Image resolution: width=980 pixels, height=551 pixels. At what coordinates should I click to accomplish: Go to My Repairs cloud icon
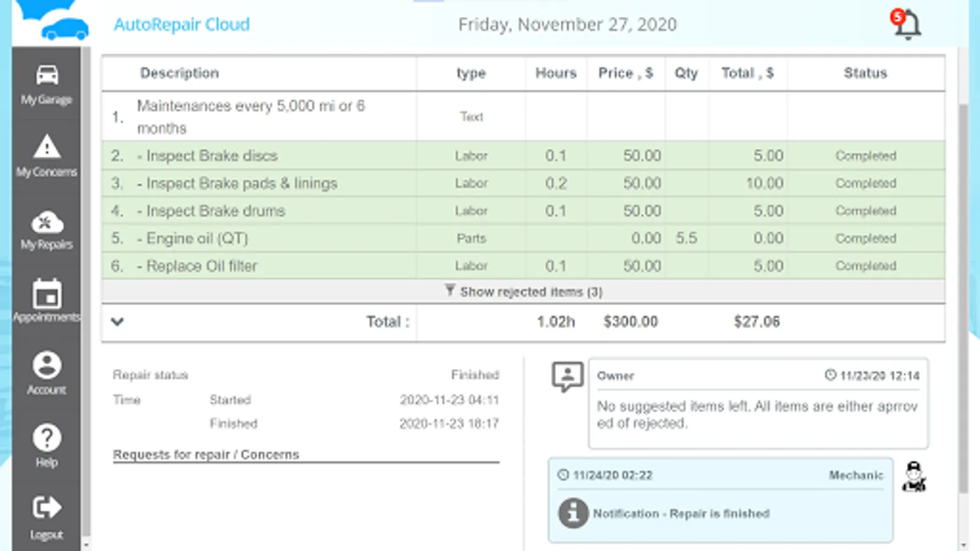[x=47, y=222]
